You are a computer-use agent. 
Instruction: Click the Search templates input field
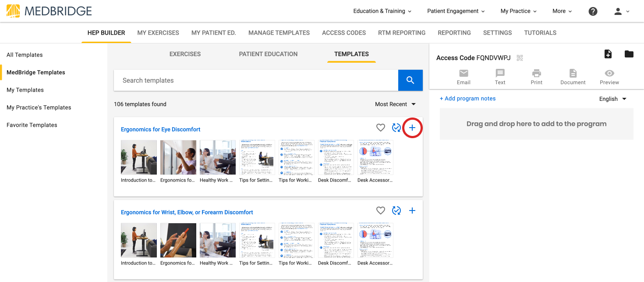click(x=256, y=80)
